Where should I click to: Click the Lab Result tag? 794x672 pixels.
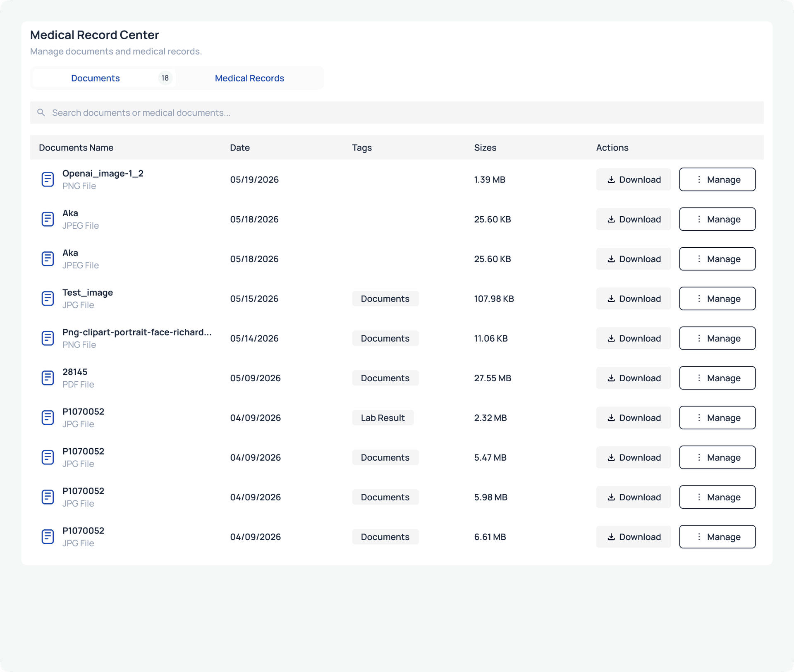[383, 418]
